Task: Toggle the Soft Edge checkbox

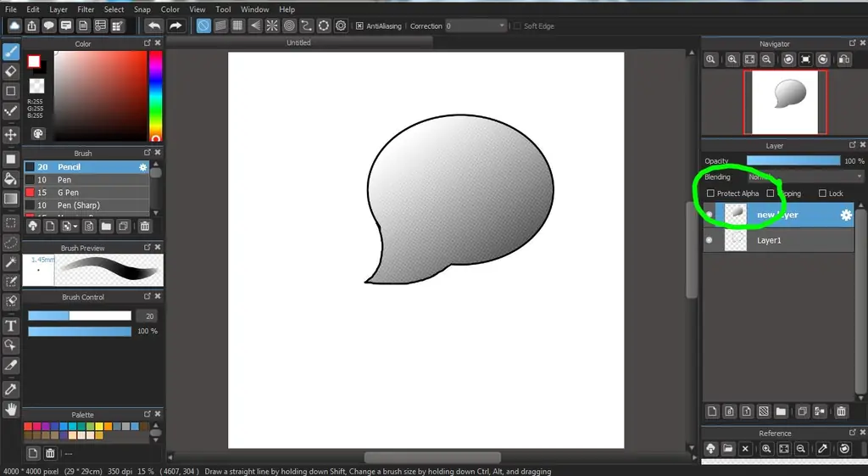Action: click(517, 26)
